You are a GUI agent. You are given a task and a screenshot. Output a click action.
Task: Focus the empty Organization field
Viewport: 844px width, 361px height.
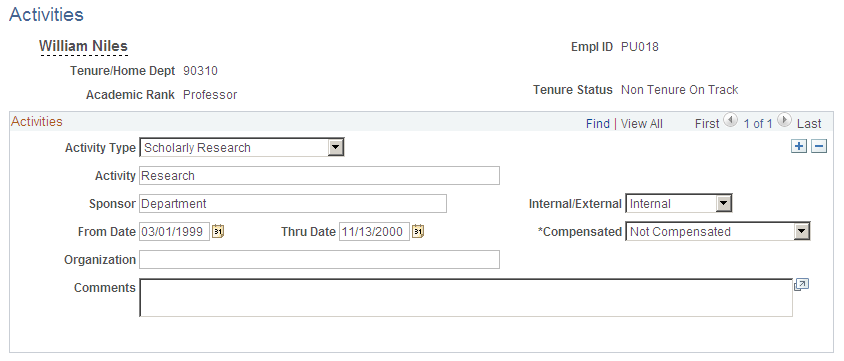click(x=319, y=259)
